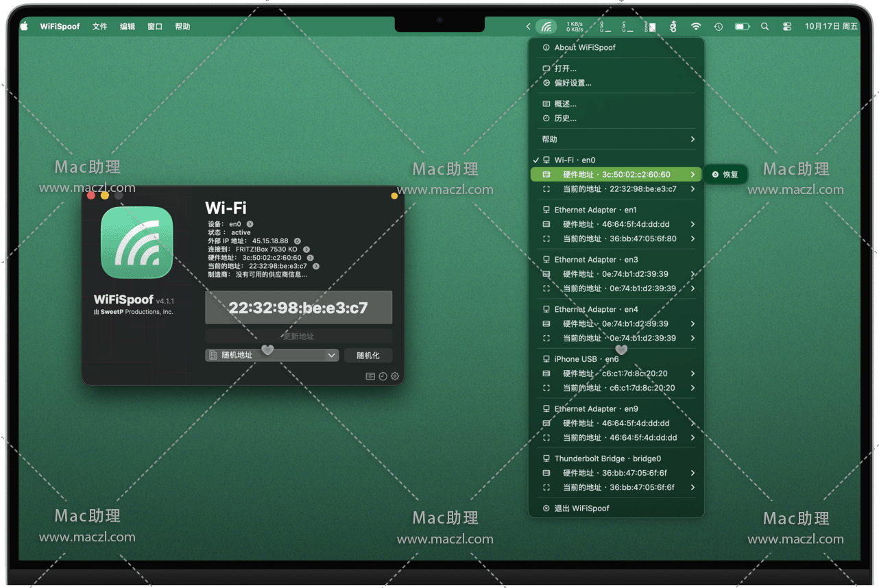Open Control Center icon in menu bar
This screenshot has width=879, height=588.
click(x=786, y=27)
